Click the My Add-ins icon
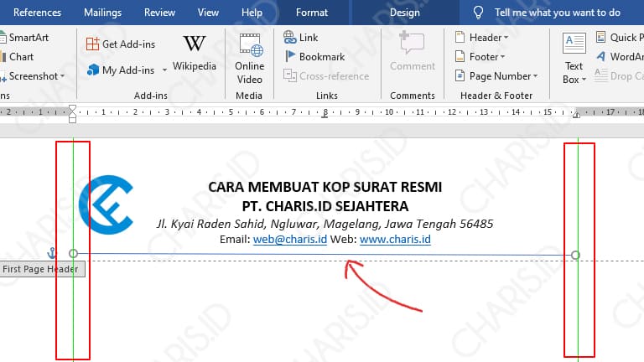 click(x=93, y=70)
